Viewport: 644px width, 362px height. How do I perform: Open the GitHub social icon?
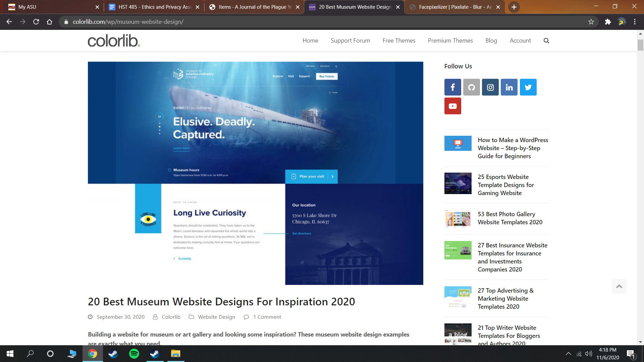pyautogui.click(x=471, y=87)
